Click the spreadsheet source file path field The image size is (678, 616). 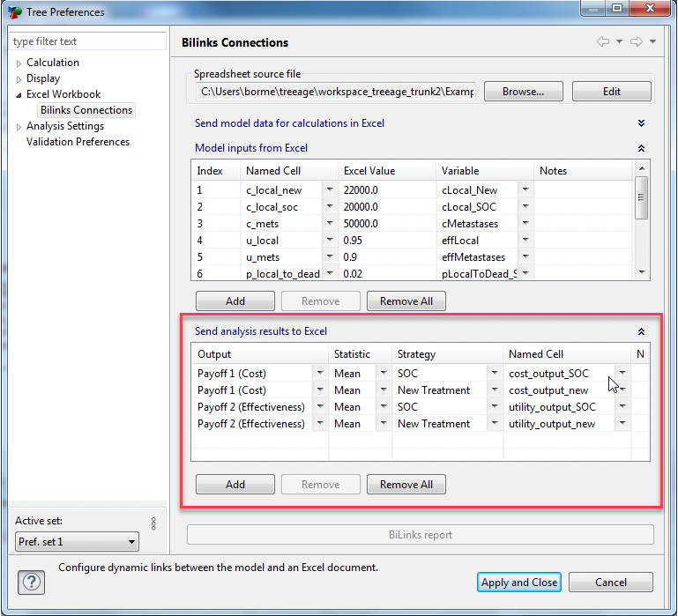pyautogui.click(x=336, y=92)
